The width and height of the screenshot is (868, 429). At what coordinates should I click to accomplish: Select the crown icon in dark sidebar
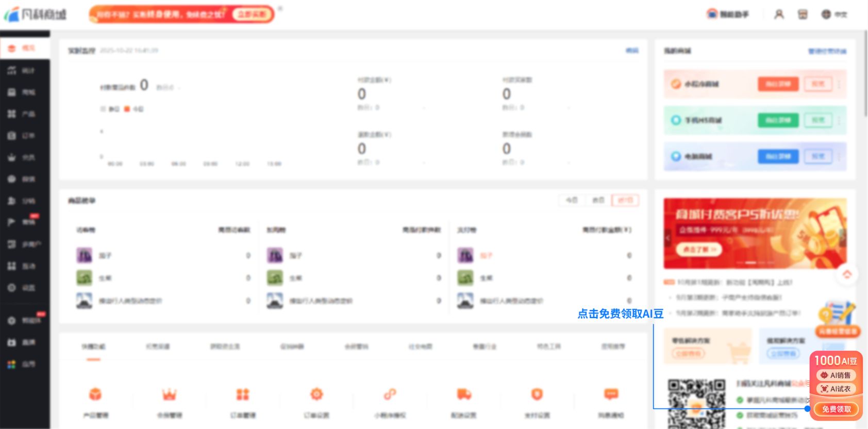click(12, 157)
